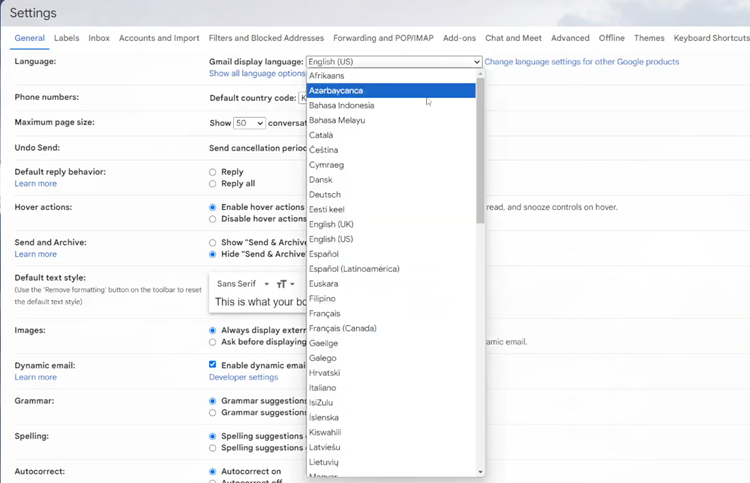Select Gaeilge from the list
The image size is (750, 483).
pos(391,342)
